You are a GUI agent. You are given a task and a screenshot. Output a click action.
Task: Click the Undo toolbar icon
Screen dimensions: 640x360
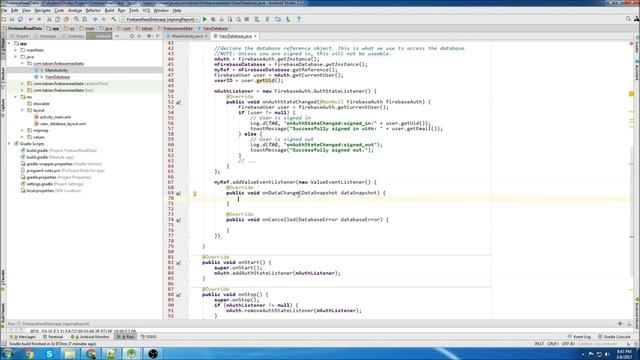[x=31, y=19]
